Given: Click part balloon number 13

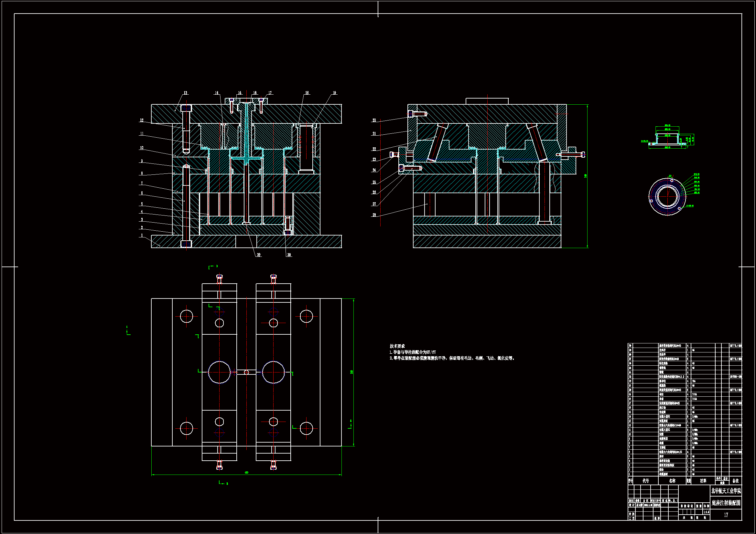Looking at the screenshot, I should pos(185,93).
